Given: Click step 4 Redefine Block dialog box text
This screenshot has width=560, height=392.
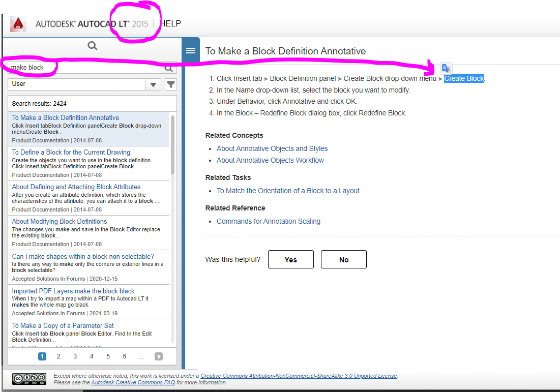Looking at the screenshot, I should [x=311, y=113].
